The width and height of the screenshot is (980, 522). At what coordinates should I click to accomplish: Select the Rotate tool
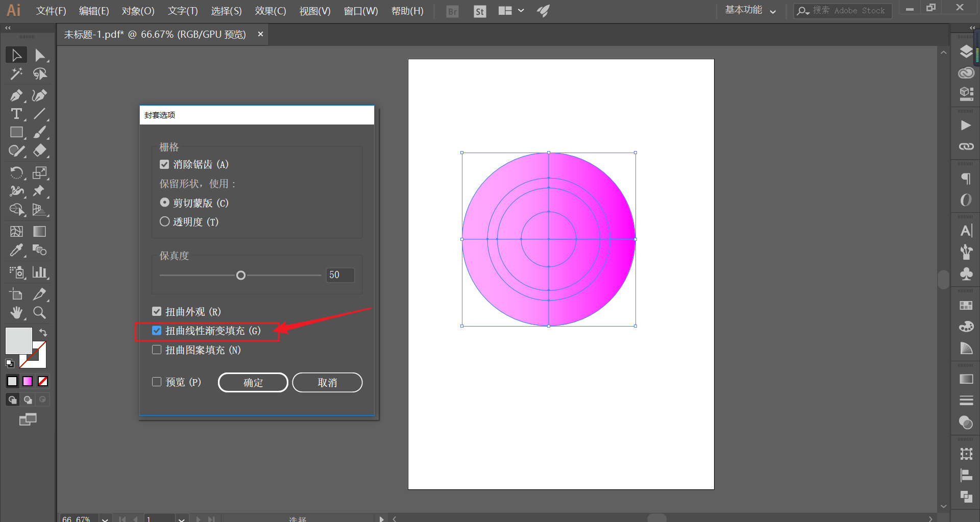point(16,172)
